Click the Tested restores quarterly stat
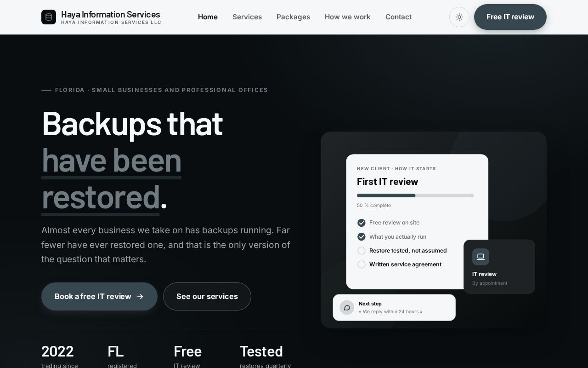Image resolution: width=588 pixels, height=368 pixels. point(266,356)
